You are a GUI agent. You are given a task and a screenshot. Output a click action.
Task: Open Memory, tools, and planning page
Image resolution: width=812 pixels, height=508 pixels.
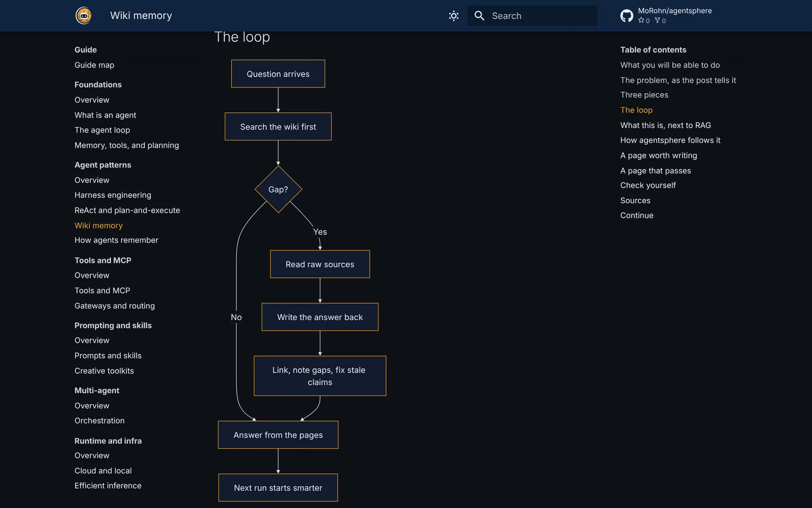tap(126, 145)
